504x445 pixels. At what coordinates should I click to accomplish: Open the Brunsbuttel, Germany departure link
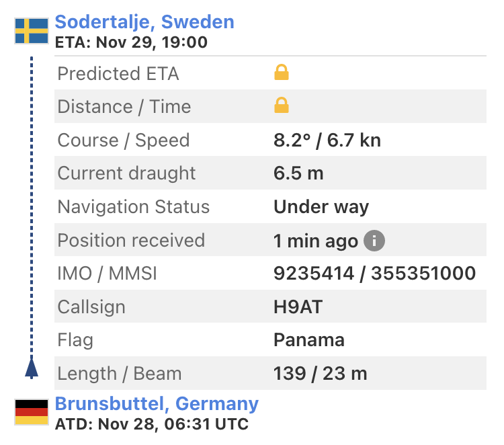point(157,403)
